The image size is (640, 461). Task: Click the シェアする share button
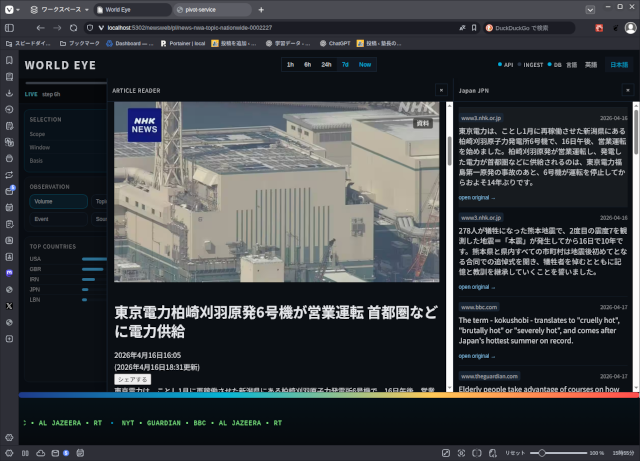(133, 379)
